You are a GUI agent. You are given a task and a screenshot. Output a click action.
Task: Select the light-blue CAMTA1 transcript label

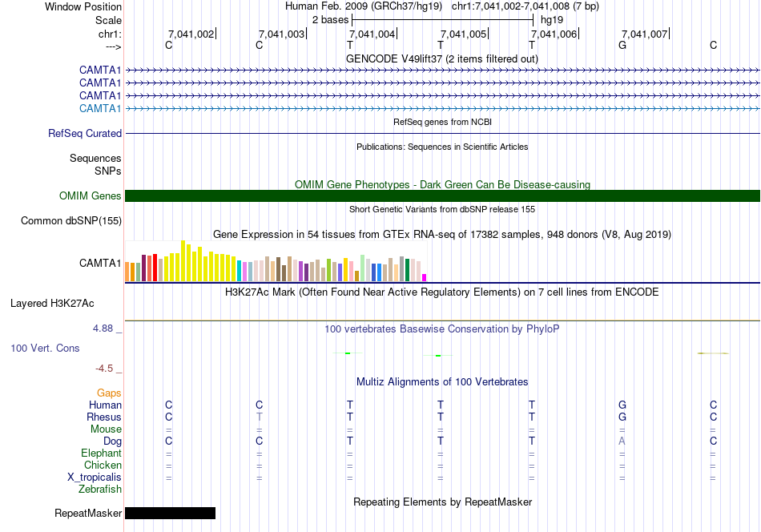[100, 108]
